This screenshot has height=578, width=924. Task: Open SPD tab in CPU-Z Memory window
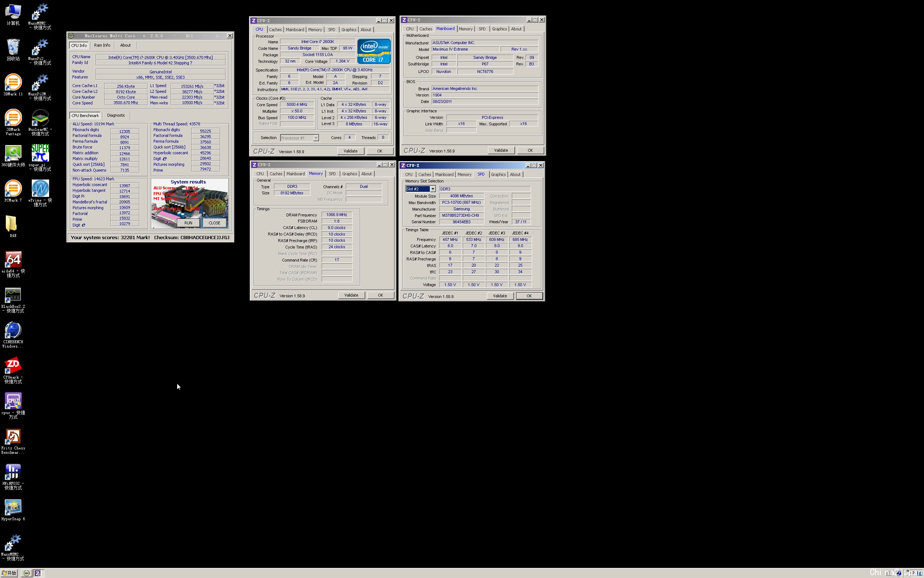332,173
